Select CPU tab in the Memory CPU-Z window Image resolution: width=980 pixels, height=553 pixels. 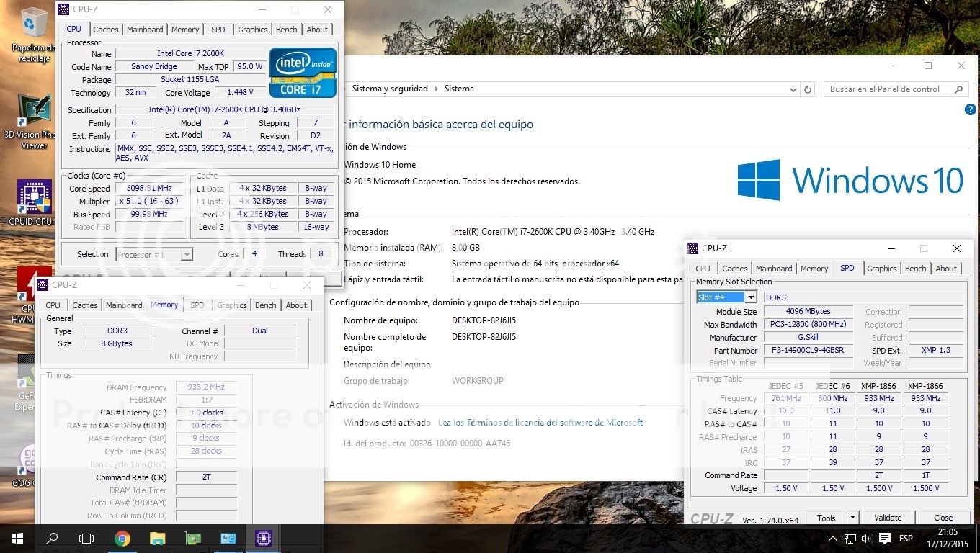53,305
